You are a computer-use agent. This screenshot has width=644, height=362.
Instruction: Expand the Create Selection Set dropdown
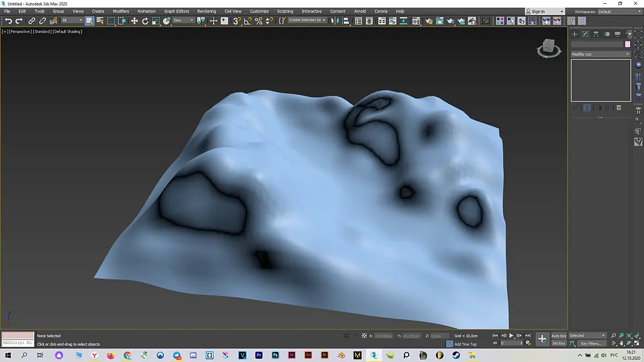point(307,20)
